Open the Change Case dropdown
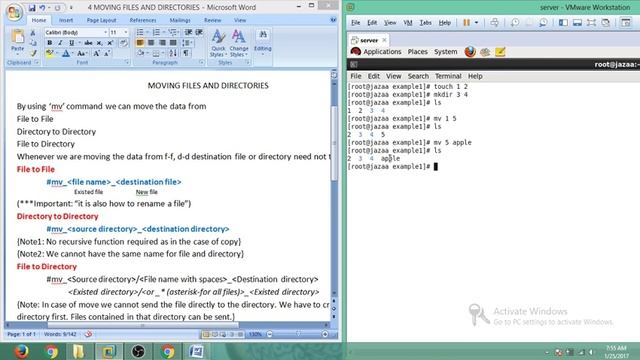Screen dimensions: 640x360 (x=81, y=53)
